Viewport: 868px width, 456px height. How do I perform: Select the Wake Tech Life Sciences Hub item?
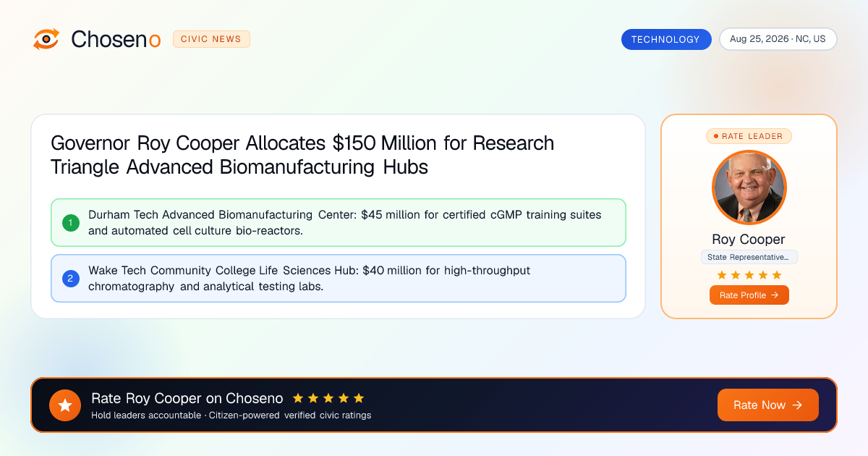point(339,278)
